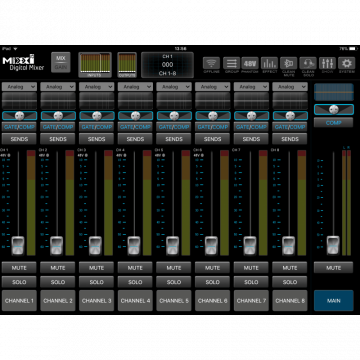Tap the iPad battery indicator
Screen dimensions: 360x360
pos(352,48)
